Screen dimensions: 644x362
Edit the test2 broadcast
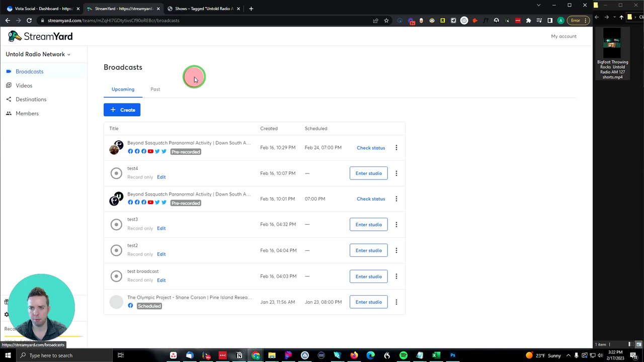coord(161,254)
